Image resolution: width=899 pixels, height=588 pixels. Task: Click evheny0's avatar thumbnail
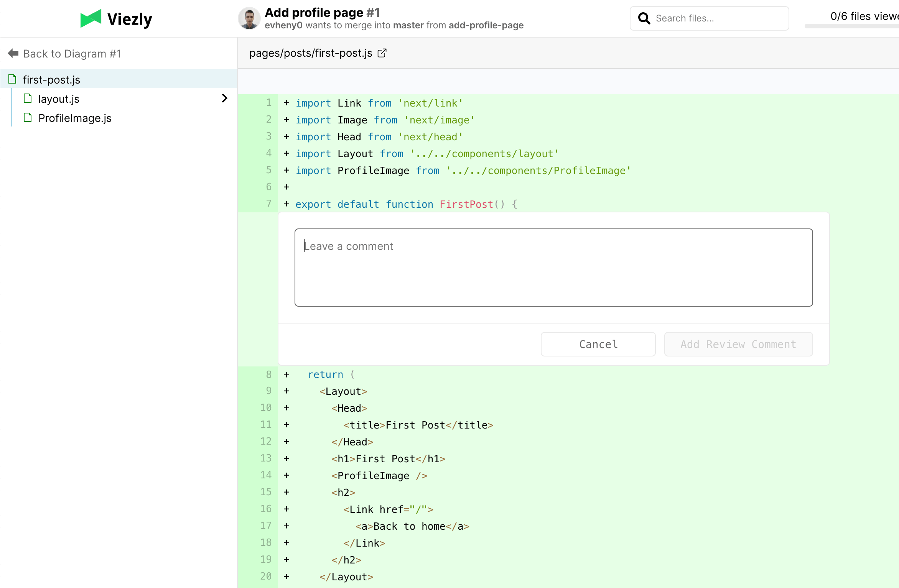[x=249, y=18]
